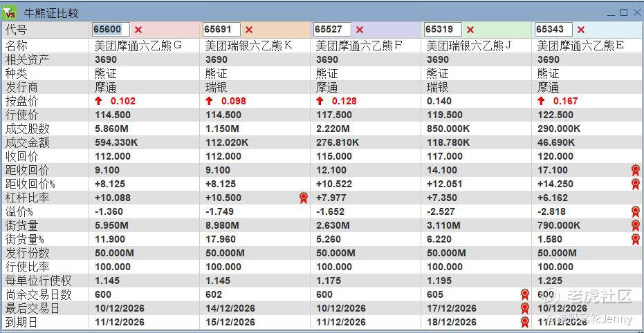The width and height of the screenshot is (644, 333).
Task: Click price value 0.140
Action: coord(439,101)
